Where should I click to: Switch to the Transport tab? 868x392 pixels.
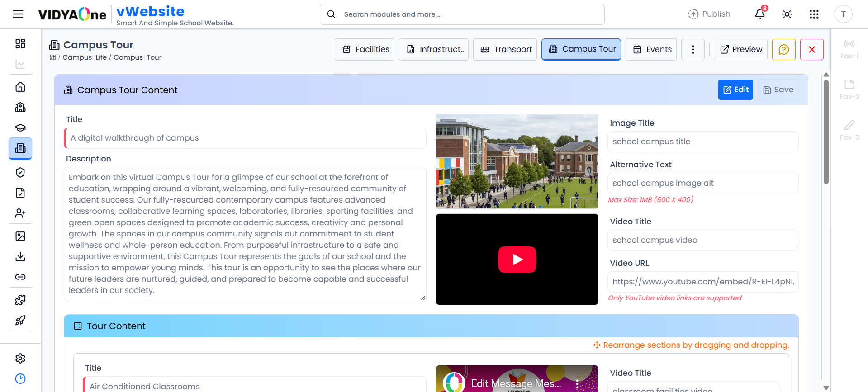click(505, 49)
